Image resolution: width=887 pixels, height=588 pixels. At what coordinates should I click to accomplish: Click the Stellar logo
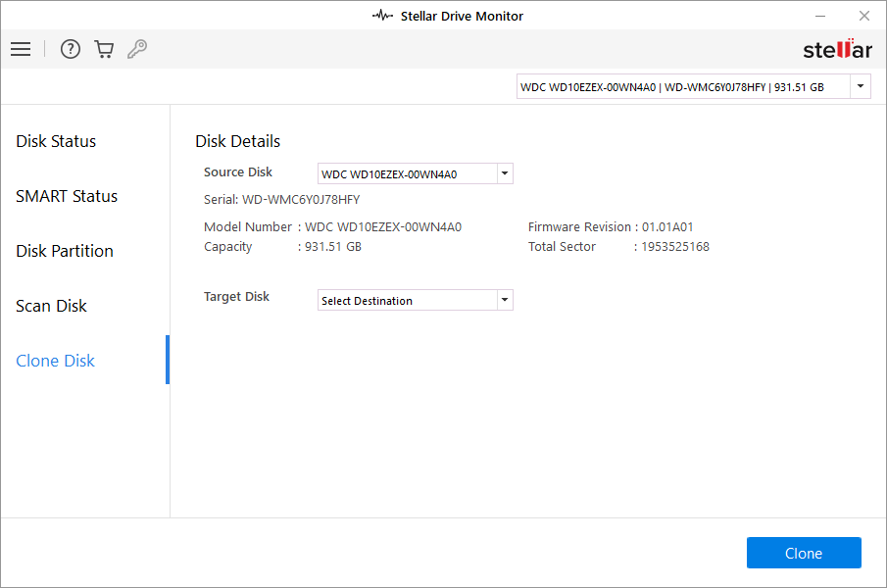pos(836,50)
